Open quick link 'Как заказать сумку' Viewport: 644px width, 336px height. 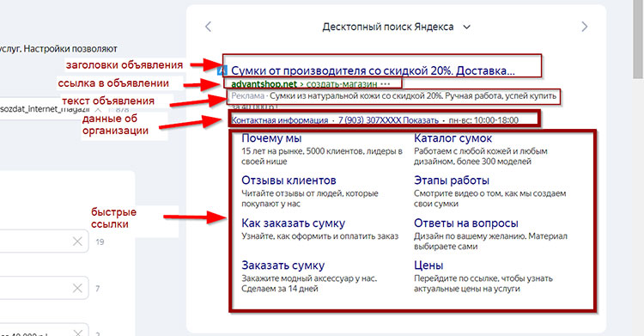tap(294, 223)
